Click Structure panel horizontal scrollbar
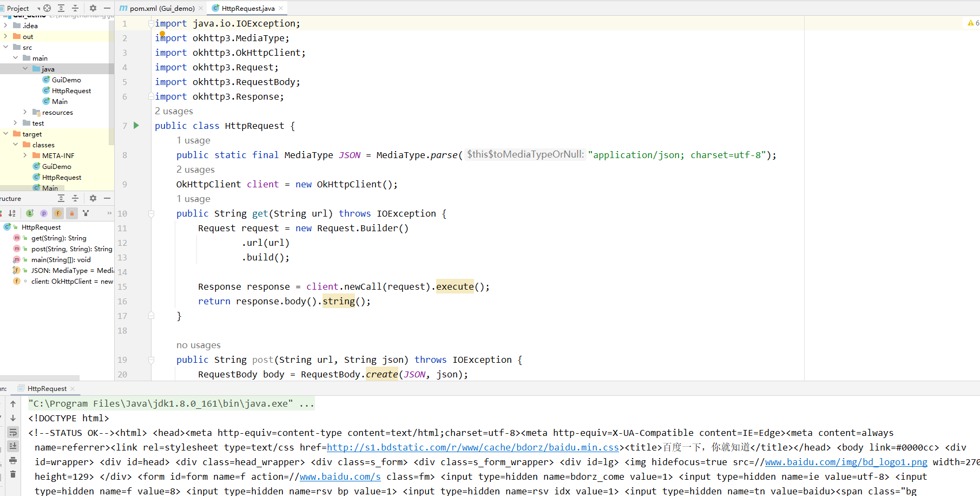980x496 pixels. (40, 377)
